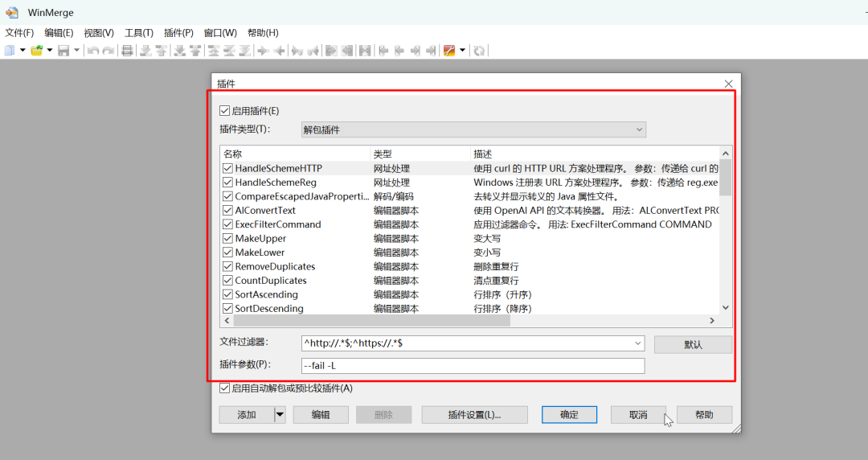868x460 pixels.
Task: Open the 编辑(E) menu
Action: pyautogui.click(x=59, y=33)
